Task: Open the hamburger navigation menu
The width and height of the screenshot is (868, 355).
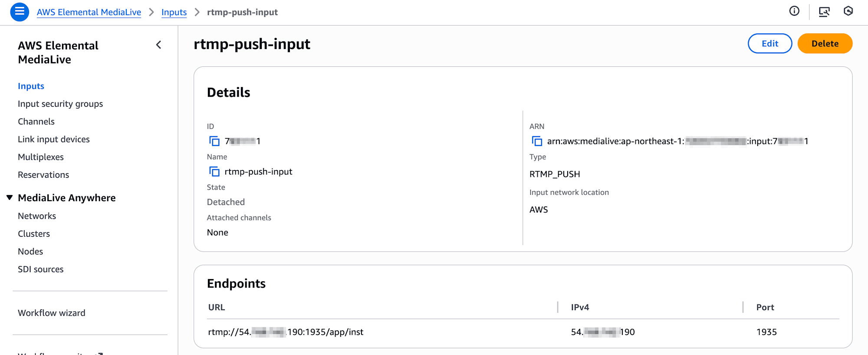Action: (x=20, y=12)
